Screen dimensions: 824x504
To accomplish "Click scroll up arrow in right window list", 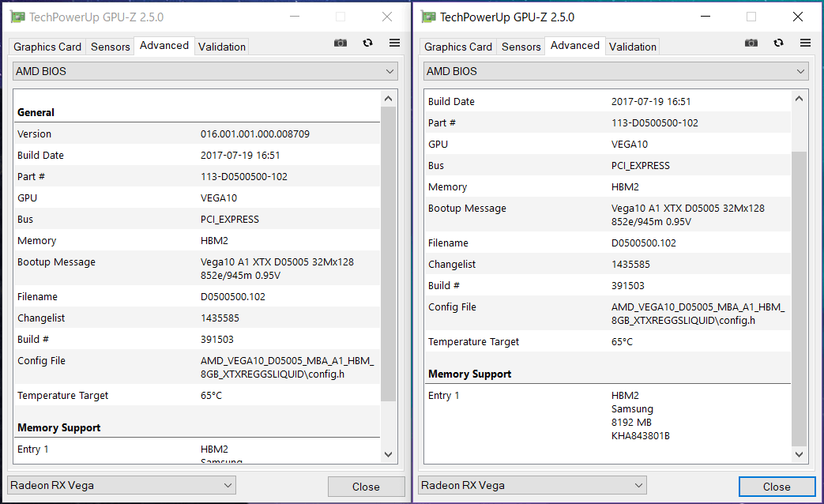I will [x=800, y=99].
